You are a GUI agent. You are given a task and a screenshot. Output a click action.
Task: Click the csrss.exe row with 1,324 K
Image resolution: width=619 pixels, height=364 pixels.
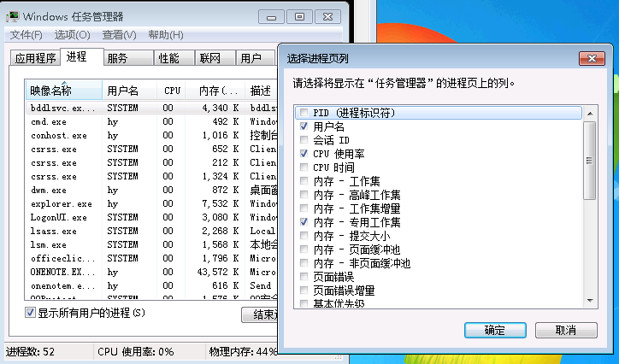coord(151,176)
